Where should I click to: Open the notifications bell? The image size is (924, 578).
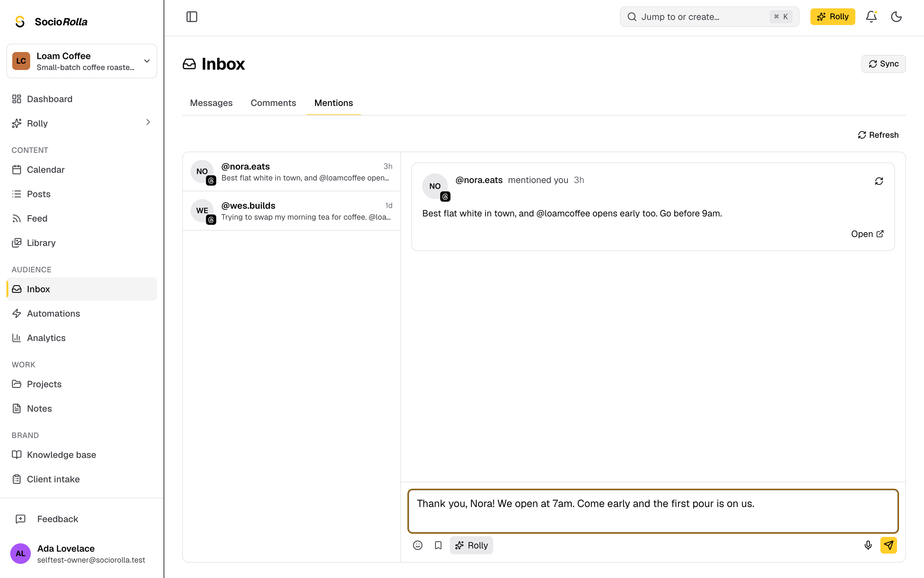pos(871,17)
